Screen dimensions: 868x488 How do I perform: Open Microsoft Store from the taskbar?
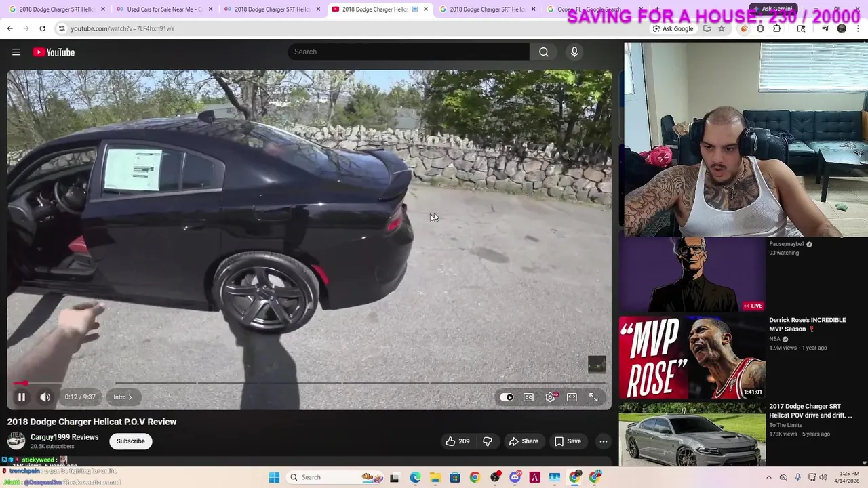coord(455,477)
